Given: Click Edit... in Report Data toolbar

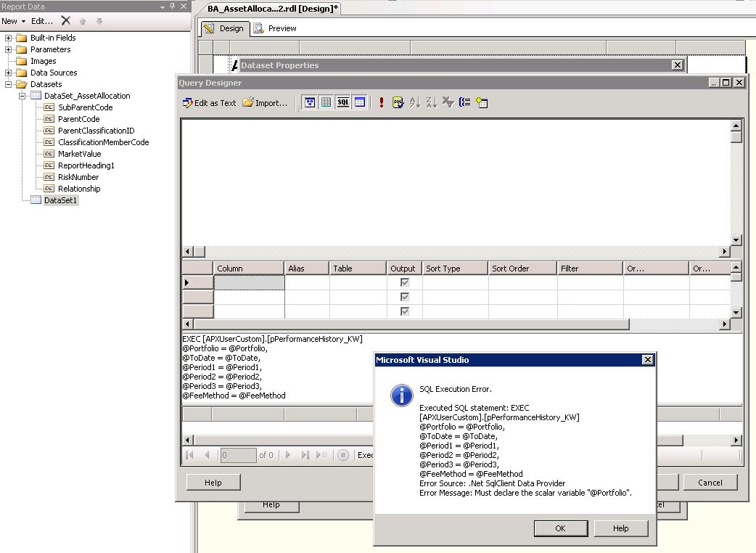Looking at the screenshot, I should [x=42, y=21].
